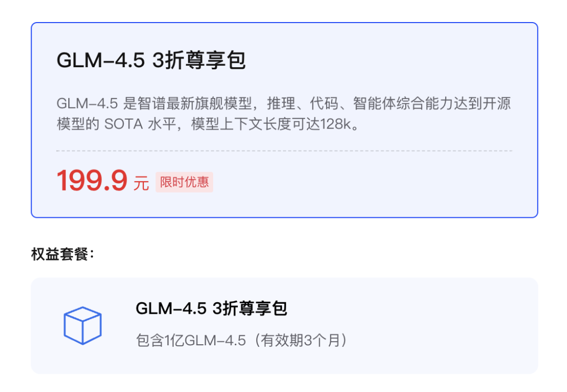Click the top GLM-4.5 3折尊享包 heading

point(151,60)
